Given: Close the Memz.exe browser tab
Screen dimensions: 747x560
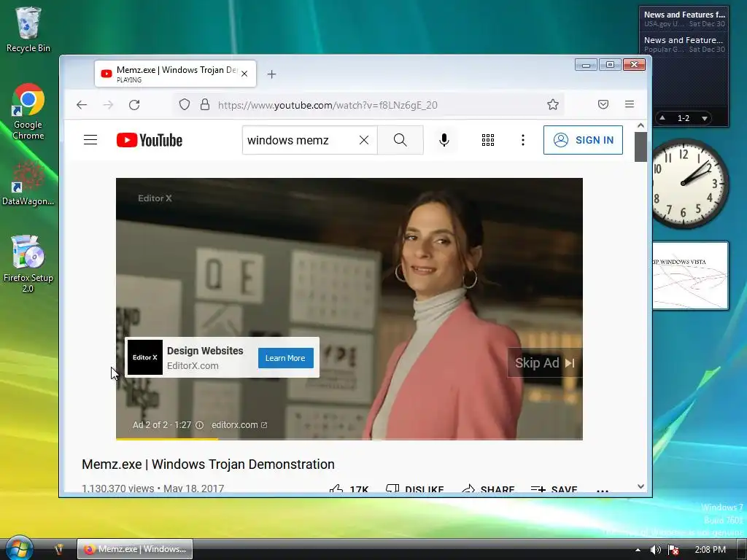Looking at the screenshot, I should pyautogui.click(x=244, y=74).
